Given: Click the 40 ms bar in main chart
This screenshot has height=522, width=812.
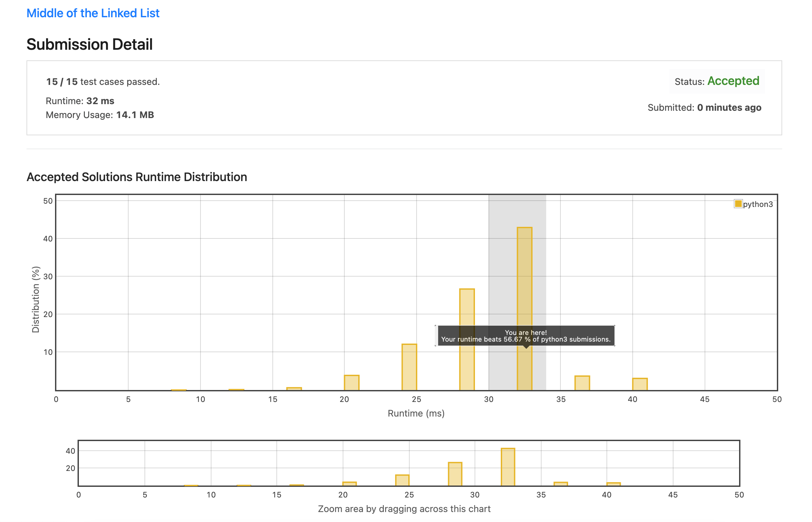Looking at the screenshot, I should point(640,384).
